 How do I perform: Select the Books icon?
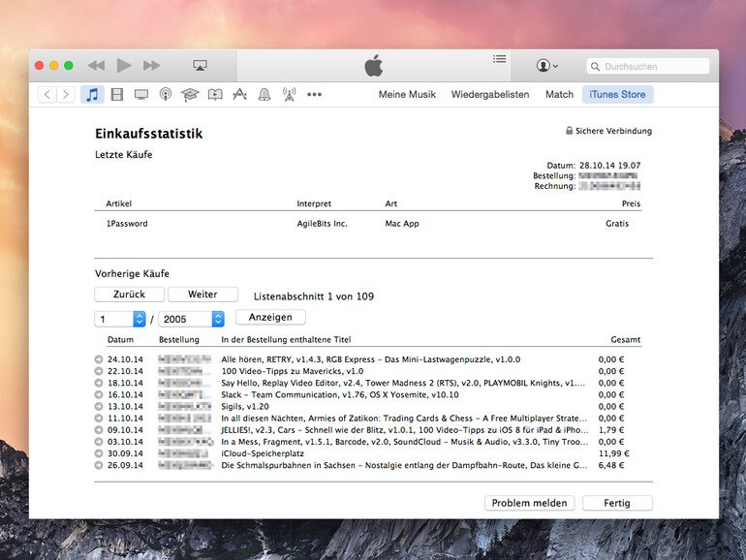tap(215, 95)
